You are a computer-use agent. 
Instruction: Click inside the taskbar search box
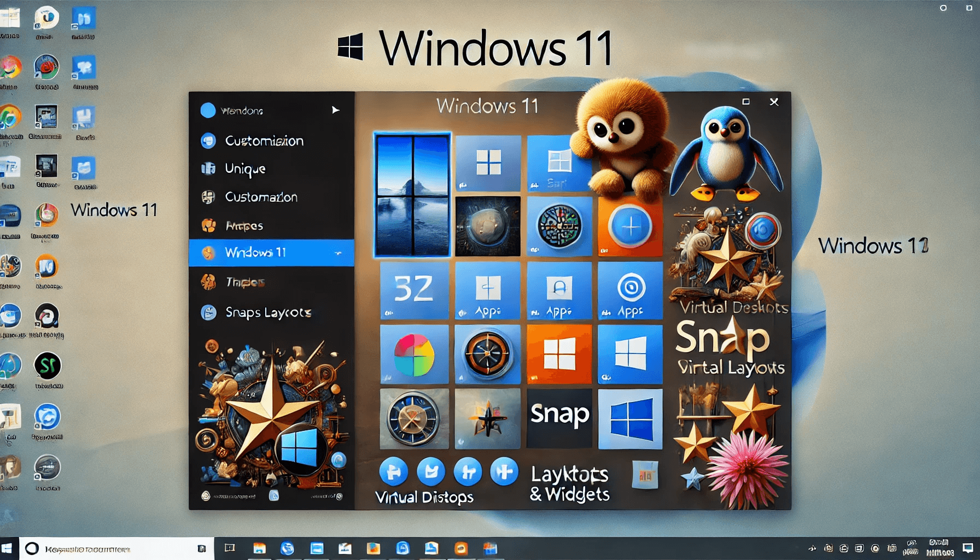[116, 549]
